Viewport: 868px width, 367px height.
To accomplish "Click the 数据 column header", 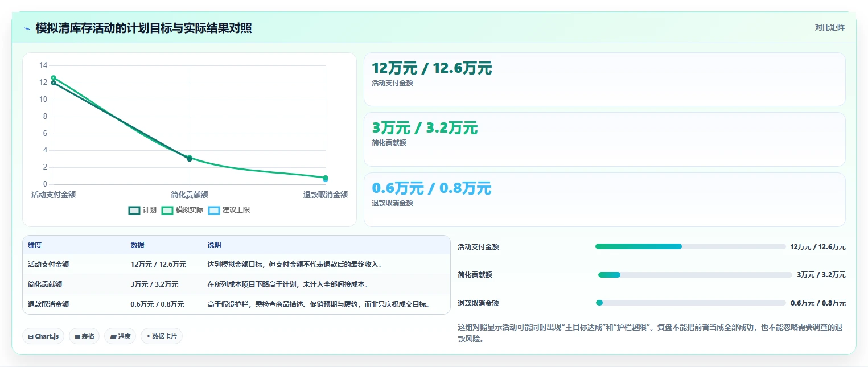I will (137, 245).
